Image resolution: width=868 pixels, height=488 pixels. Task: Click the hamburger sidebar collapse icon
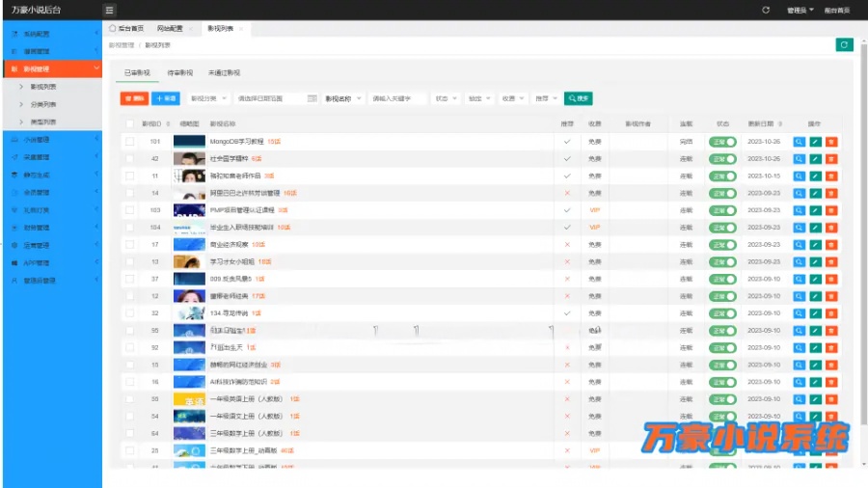click(110, 10)
